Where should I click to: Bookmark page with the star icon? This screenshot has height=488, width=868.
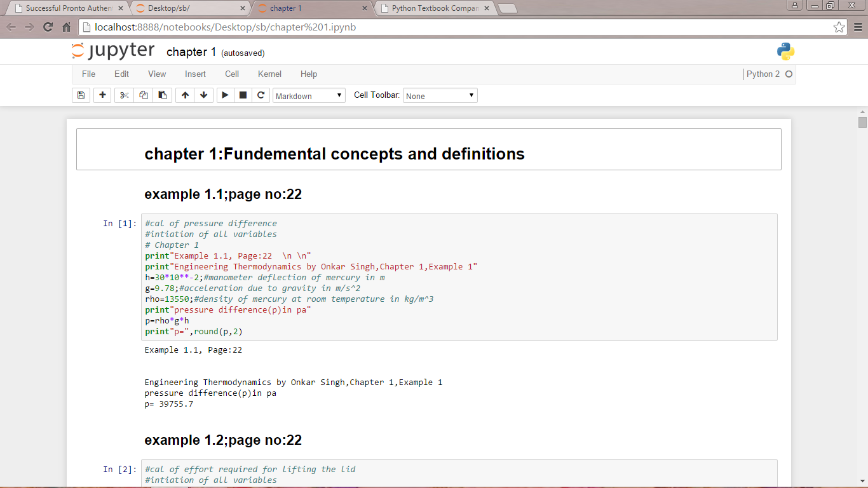pyautogui.click(x=839, y=27)
